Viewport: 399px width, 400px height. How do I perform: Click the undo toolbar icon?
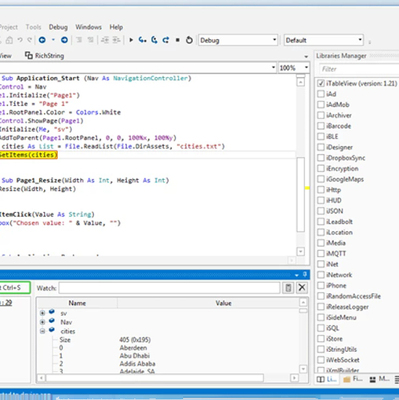click(x=20, y=40)
